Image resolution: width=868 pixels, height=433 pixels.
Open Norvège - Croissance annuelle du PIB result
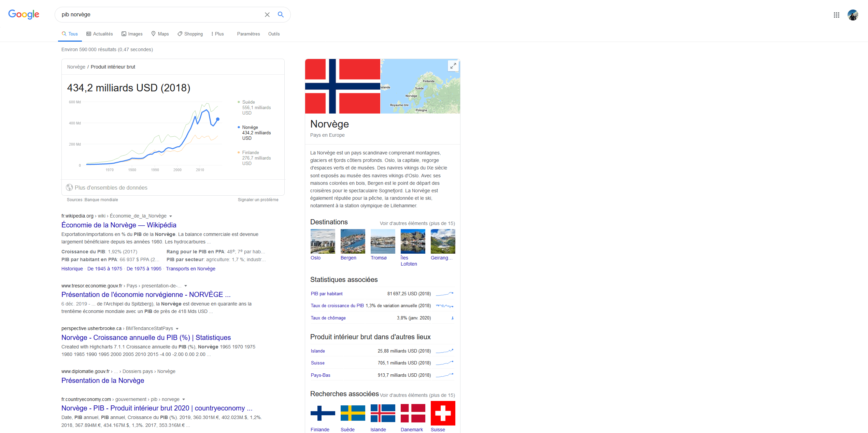146,338
